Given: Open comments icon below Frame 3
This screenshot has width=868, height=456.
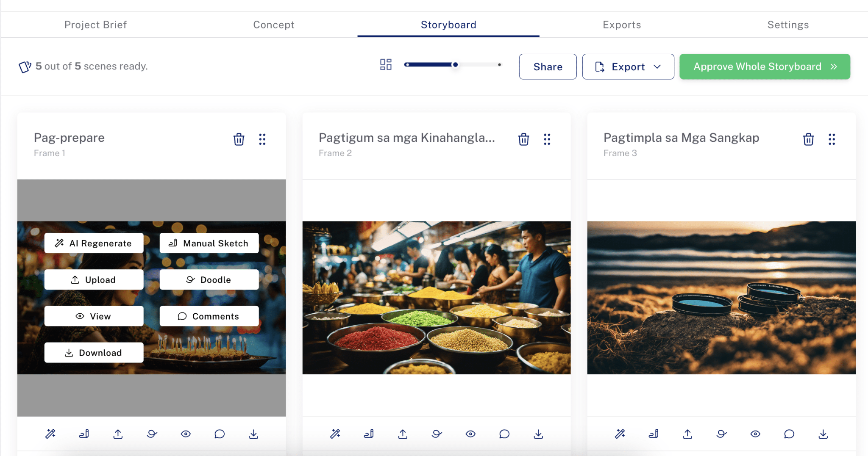Looking at the screenshot, I should tap(789, 434).
